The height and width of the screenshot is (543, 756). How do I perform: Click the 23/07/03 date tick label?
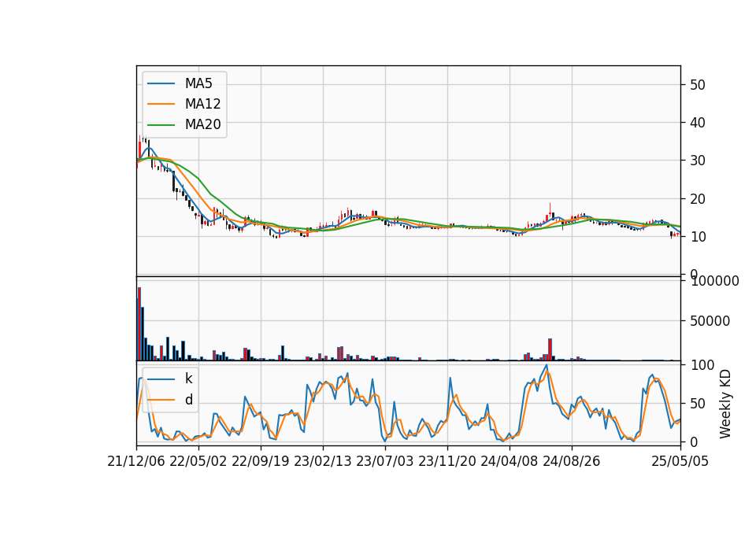tap(385, 461)
